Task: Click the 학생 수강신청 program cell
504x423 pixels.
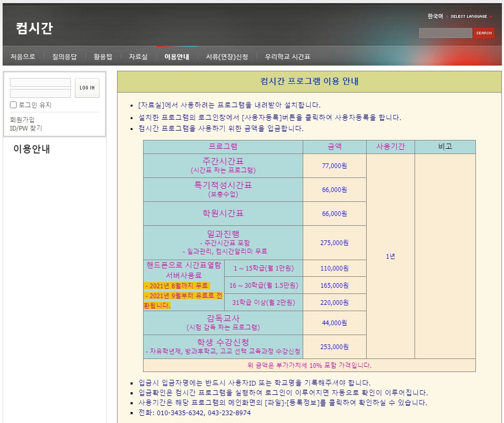Action: click(223, 347)
